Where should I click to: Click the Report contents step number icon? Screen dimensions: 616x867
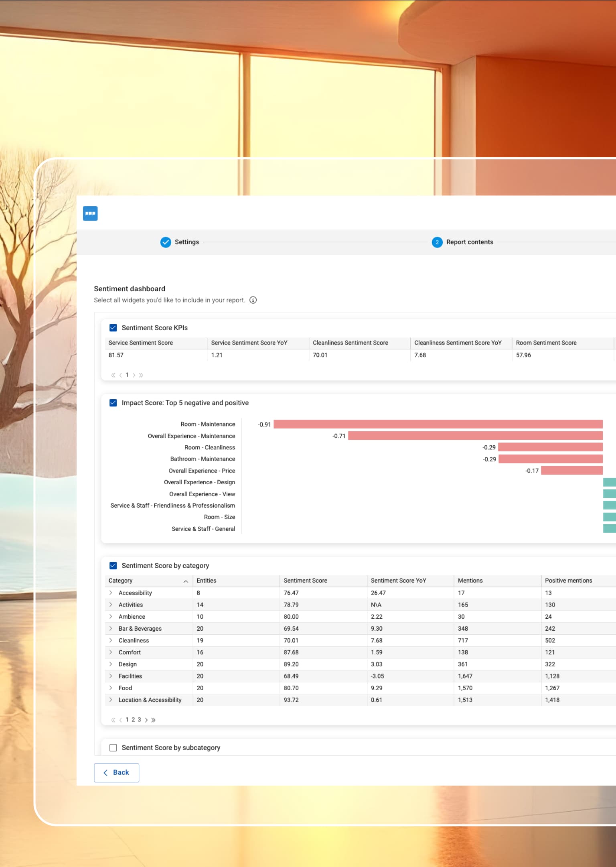pos(437,242)
